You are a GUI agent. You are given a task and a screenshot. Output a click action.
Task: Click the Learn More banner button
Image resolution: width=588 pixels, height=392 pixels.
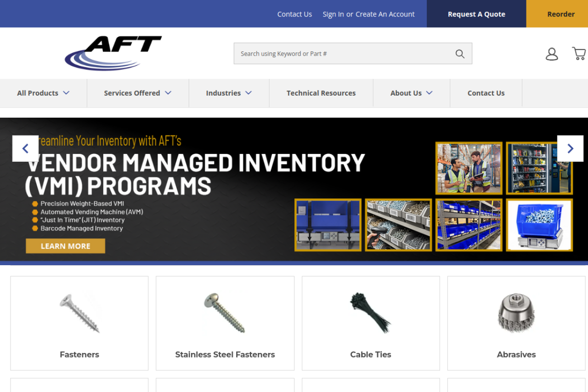pos(65,246)
